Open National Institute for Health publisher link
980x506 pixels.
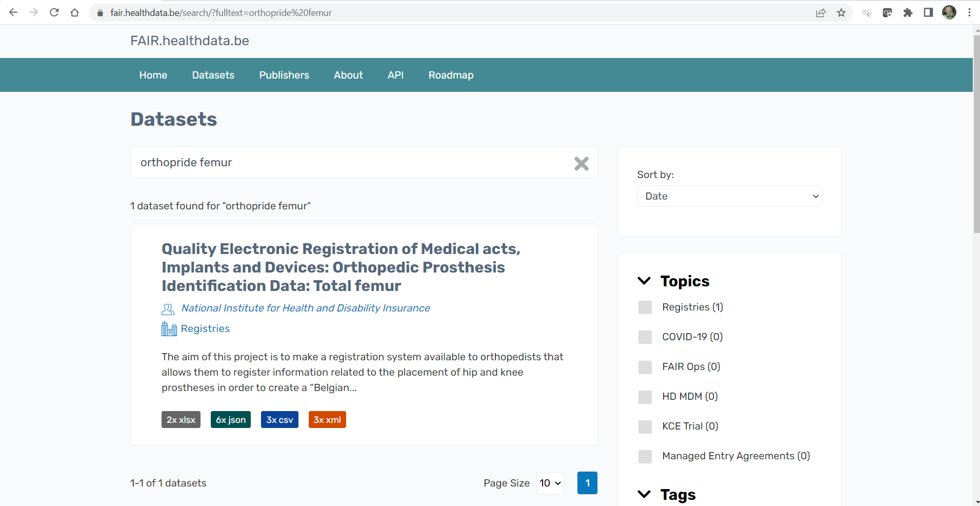[305, 308]
